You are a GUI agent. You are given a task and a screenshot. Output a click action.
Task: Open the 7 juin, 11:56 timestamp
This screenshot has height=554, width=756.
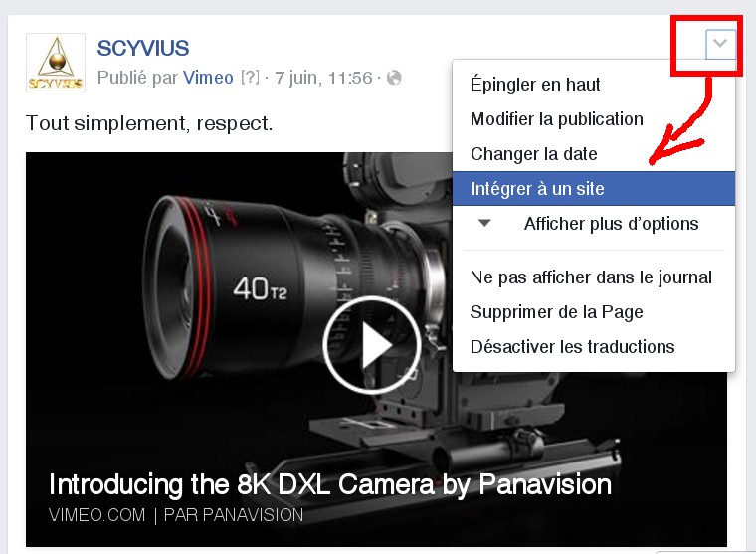(x=323, y=78)
